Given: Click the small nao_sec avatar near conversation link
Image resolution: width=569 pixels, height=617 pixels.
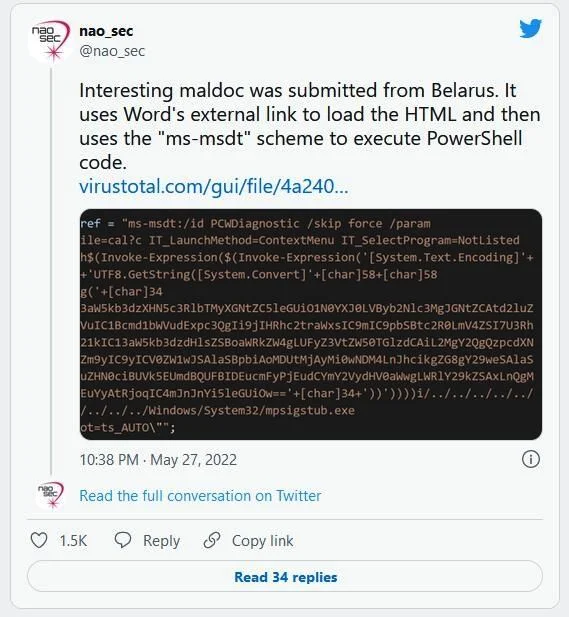Looking at the screenshot, I should [x=50, y=495].
